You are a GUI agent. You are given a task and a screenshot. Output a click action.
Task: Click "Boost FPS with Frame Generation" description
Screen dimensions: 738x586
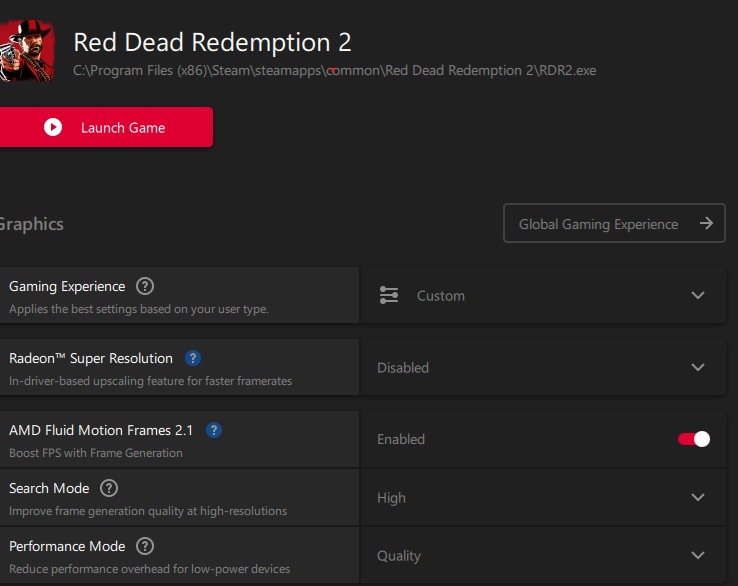click(96, 453)
